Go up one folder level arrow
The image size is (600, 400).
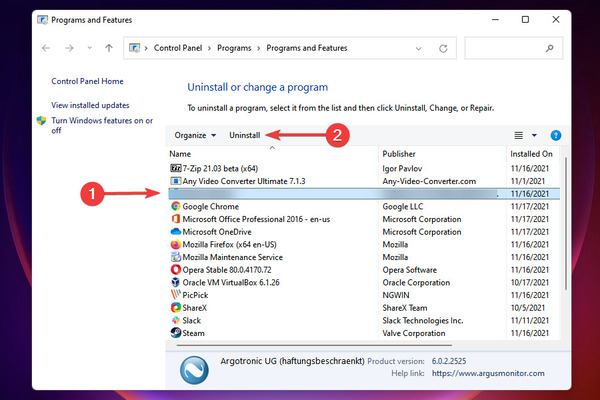(109, 48)
